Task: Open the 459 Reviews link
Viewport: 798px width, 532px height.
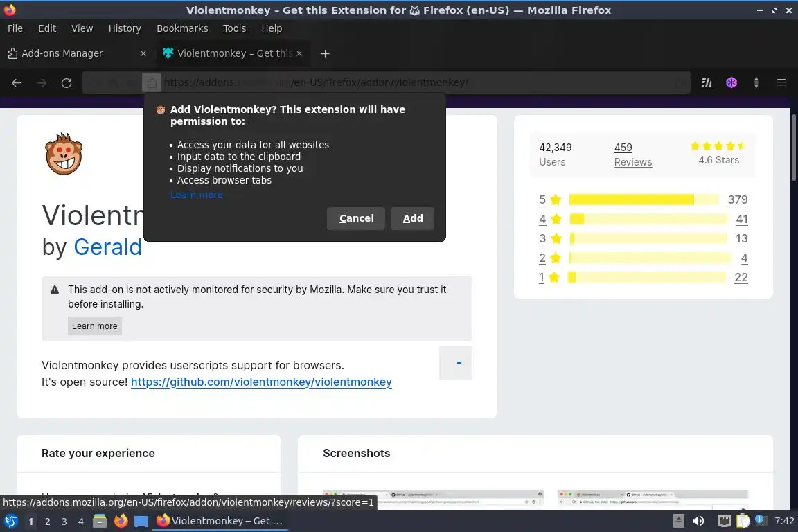Action: click(633, 154)
